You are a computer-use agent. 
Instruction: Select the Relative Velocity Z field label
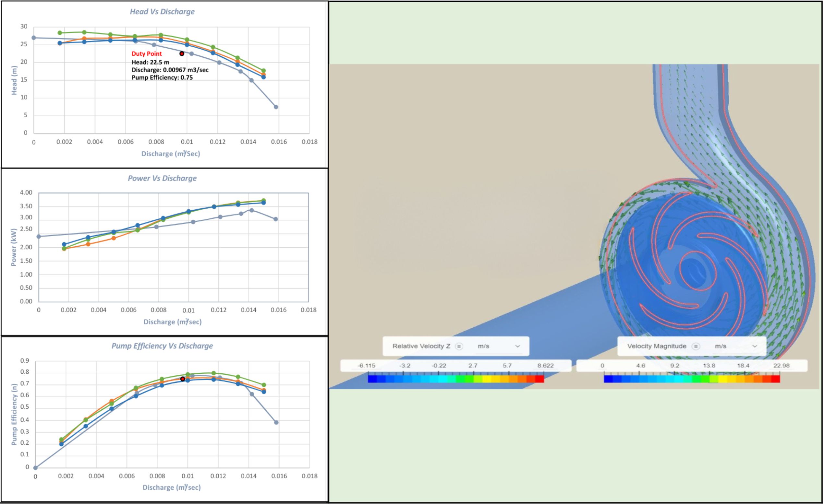[x=421, y=346]
